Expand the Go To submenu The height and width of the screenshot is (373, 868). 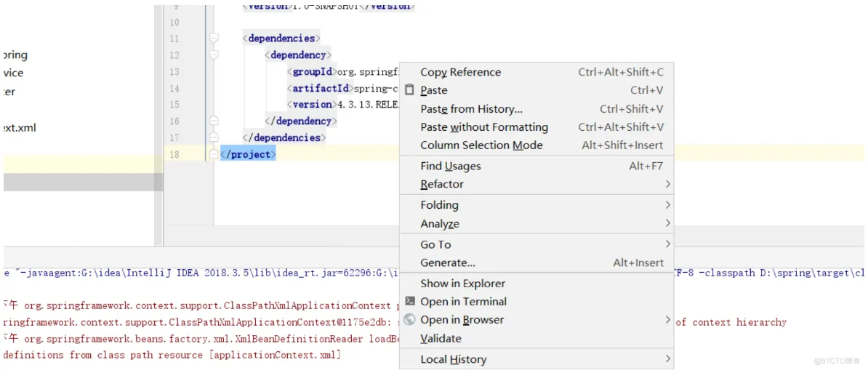[537, 244]
